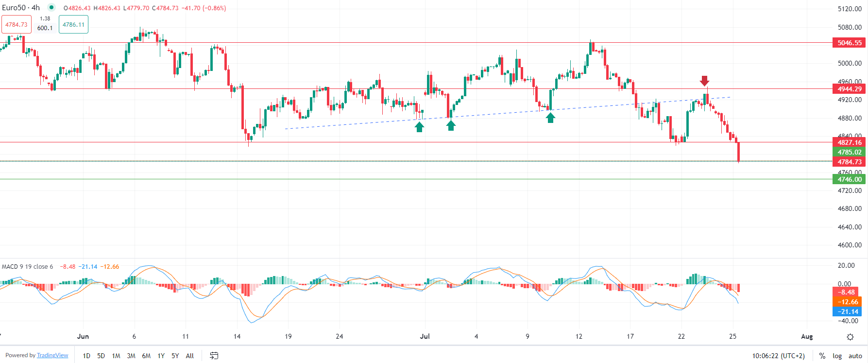Open the TradingView link
This screenshot has width=868, height=363.
tap(52, 355)
